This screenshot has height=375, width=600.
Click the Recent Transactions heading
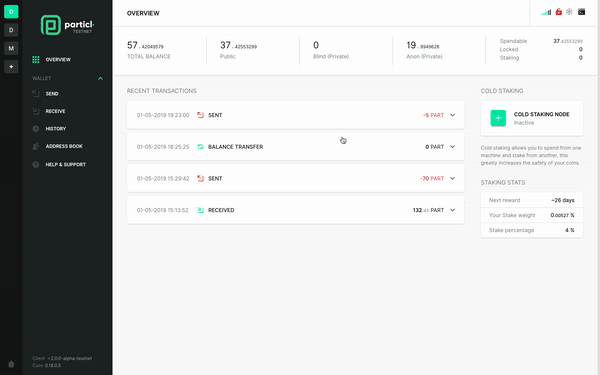pos(161,91)
